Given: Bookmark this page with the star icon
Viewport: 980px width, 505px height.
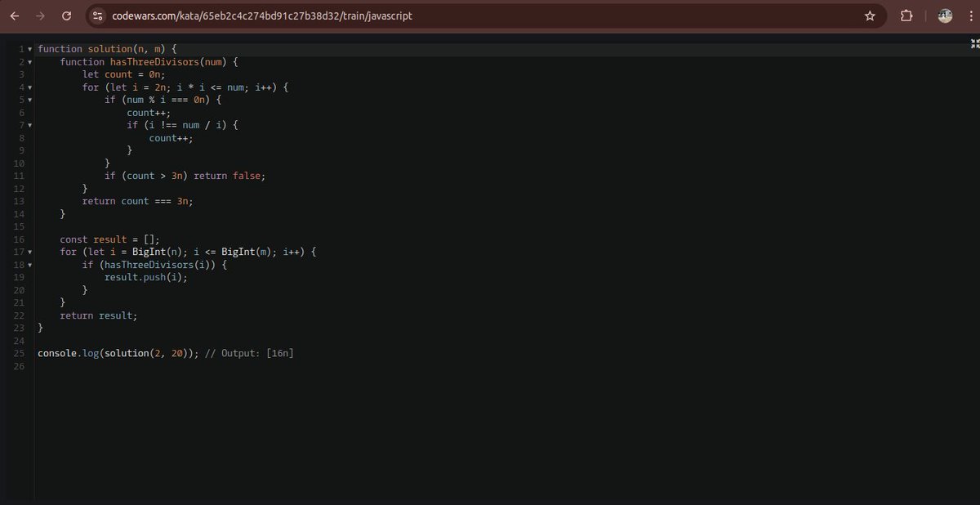Looking at the screenshot, I should 870,16.
